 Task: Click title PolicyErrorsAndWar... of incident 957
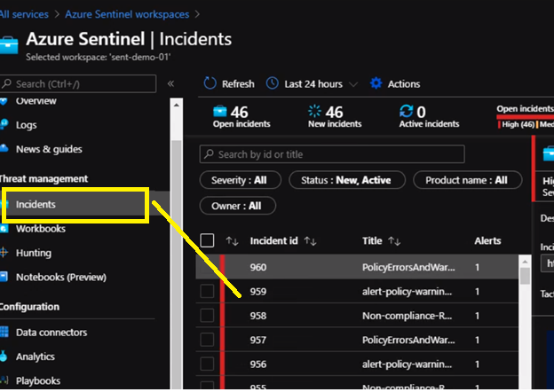point(408,341)
